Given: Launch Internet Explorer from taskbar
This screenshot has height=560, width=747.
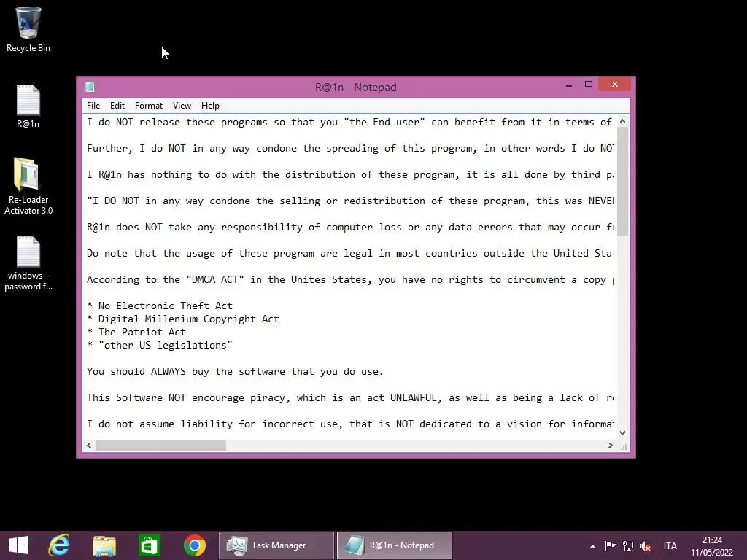Looking at the screenshot, I should (x=59, y=545).
